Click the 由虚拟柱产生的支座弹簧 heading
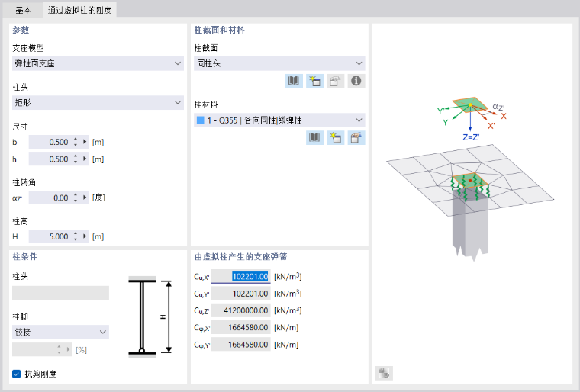Image resolution: width=580 pixels, height=392 pixels. [x=241, y=257]
